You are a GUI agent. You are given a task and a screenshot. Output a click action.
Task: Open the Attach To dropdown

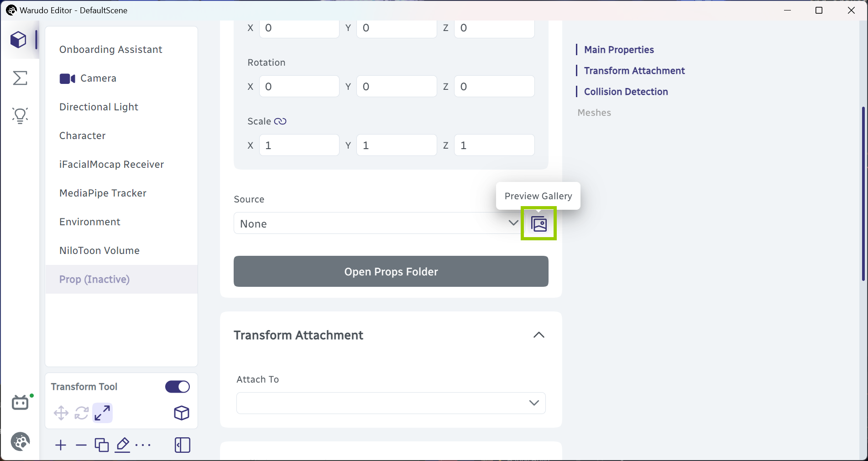click(391, 403)
